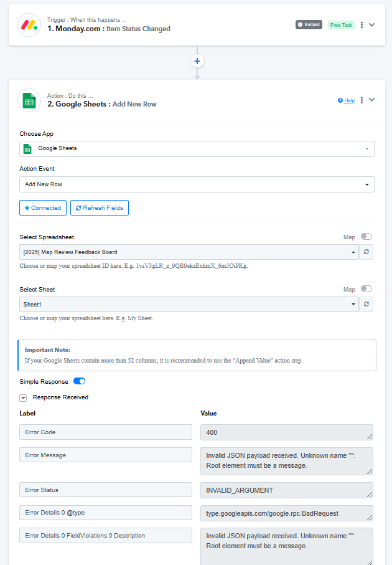Viewport: 392px width, 565px height.
Task: Click the 400 value field
Action: [x=287, y=432]
